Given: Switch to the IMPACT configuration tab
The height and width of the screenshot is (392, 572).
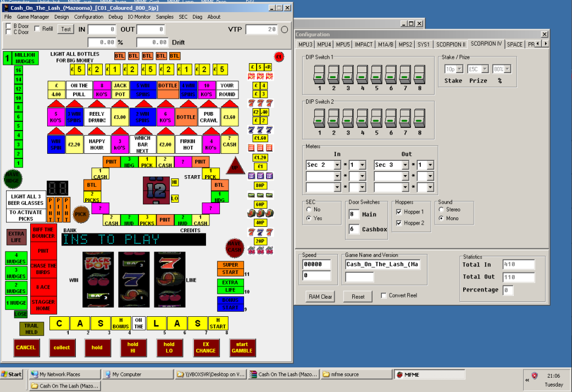Looking at the screenshot, I should (364, 44).
